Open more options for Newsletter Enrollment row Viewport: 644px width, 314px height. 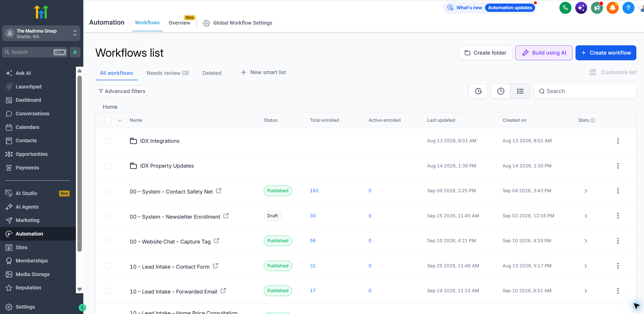click(x=618, y=216)
